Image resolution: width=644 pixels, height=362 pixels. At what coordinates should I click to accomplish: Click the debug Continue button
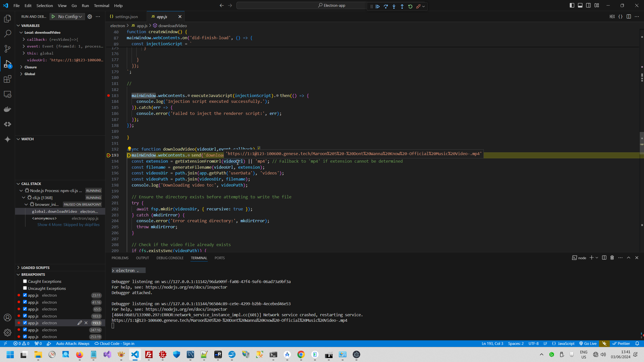(378, 7)
